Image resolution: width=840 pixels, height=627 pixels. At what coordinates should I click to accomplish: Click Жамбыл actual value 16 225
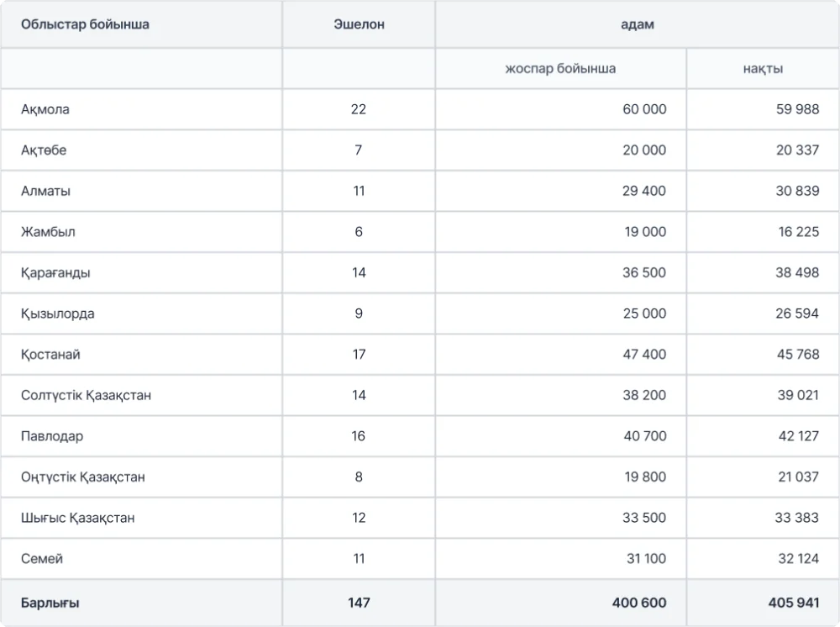pos(797,232)
